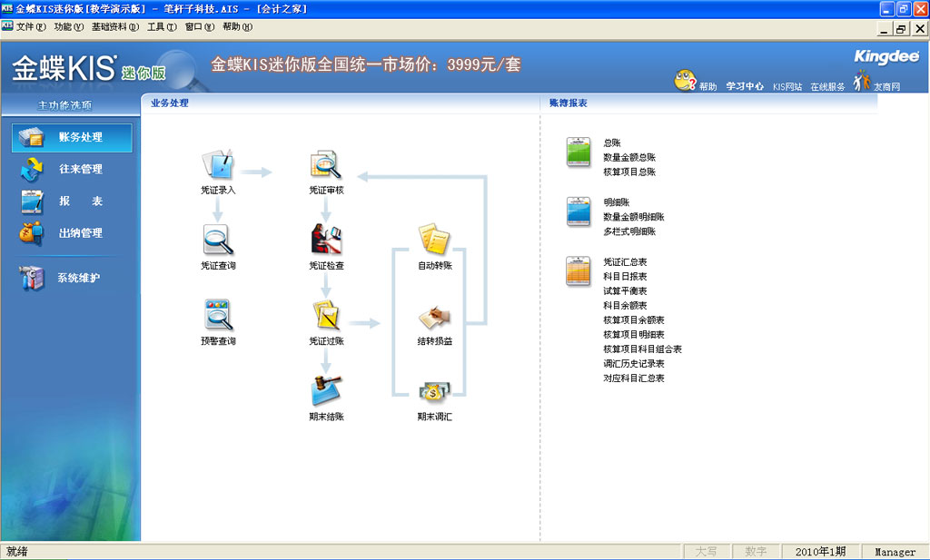Viewport: 930px width, 560px height.
Task: Click the 系统维护 label in sidebar
Action: coord(78,278)
